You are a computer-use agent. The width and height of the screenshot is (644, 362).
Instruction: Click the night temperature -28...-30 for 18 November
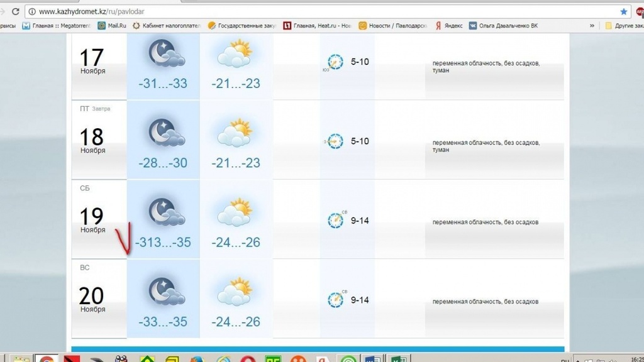(x=163, y=163)
